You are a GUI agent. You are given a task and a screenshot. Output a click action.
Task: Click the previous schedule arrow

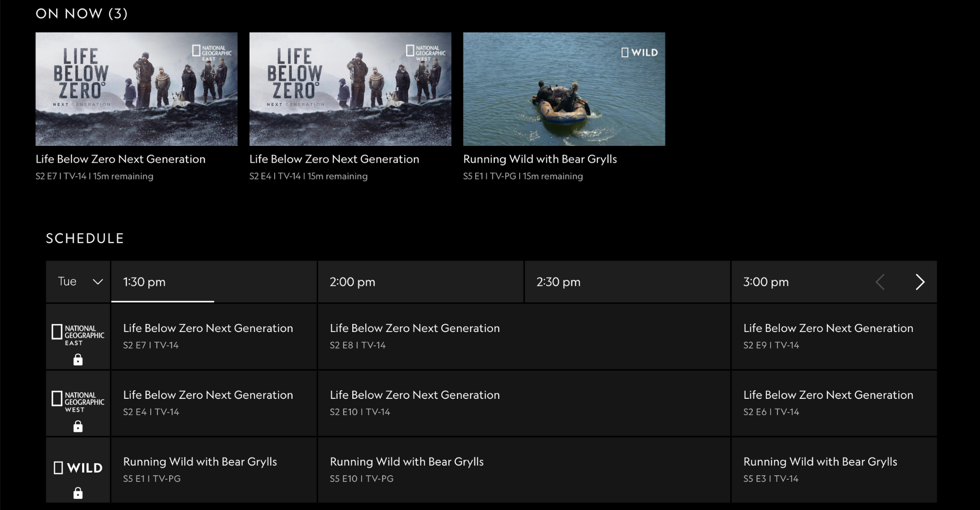tap(880, 282)
